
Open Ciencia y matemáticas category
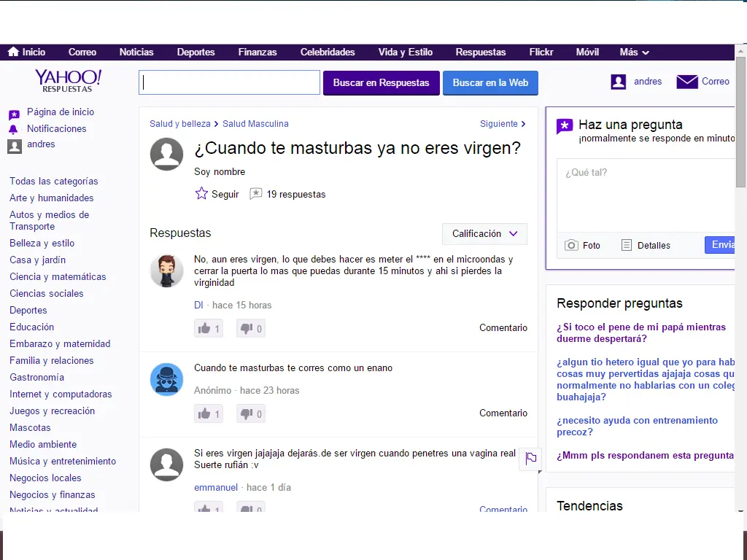tap(58, 276)
